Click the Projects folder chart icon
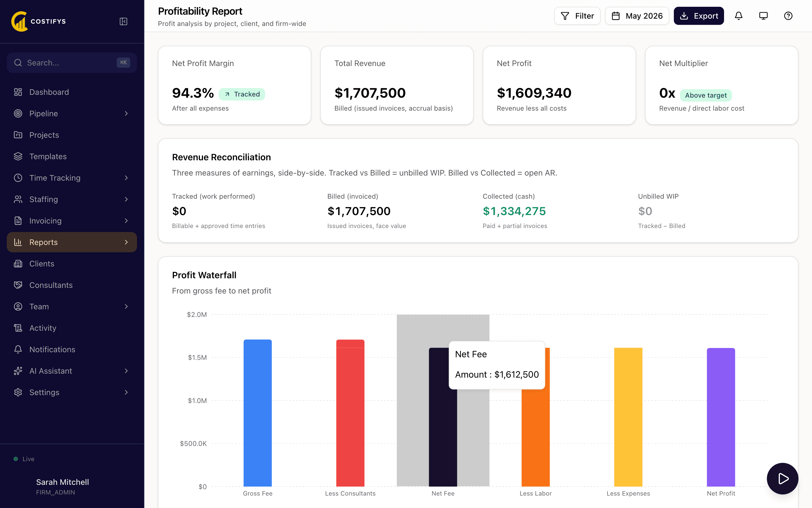The image size is (812, 508). pos(18,135)
